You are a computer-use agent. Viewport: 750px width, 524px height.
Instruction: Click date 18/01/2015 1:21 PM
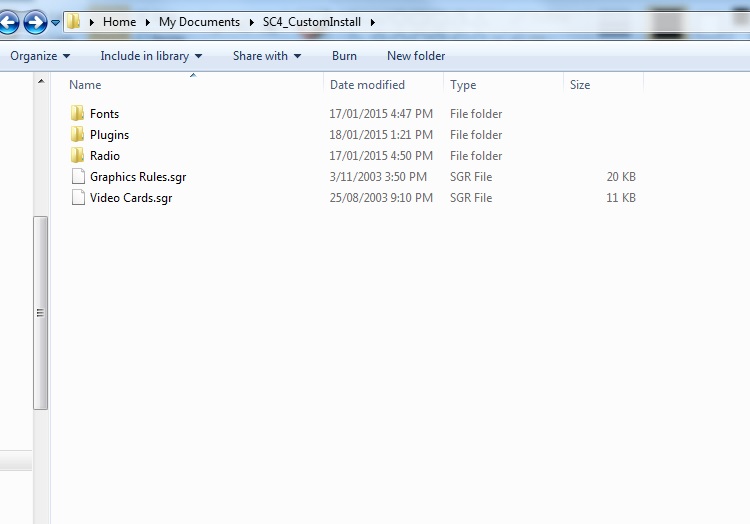click(381, 135)
